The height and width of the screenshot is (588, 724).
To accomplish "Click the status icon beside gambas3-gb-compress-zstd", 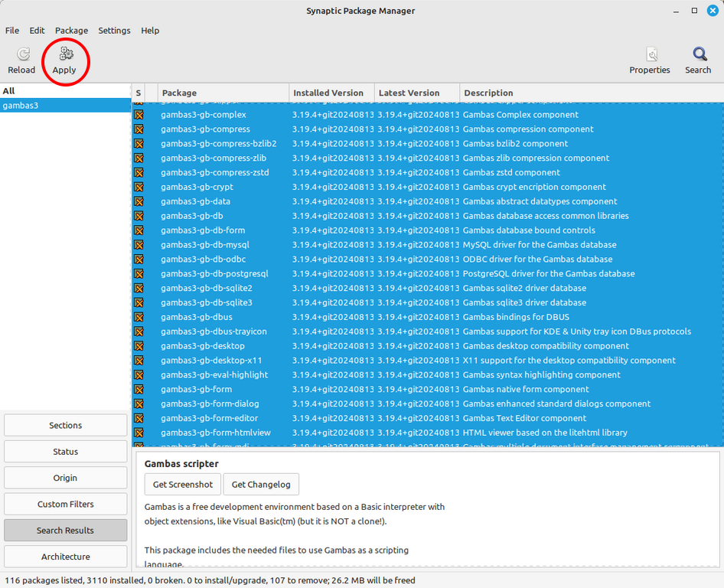I will point(139,173).
